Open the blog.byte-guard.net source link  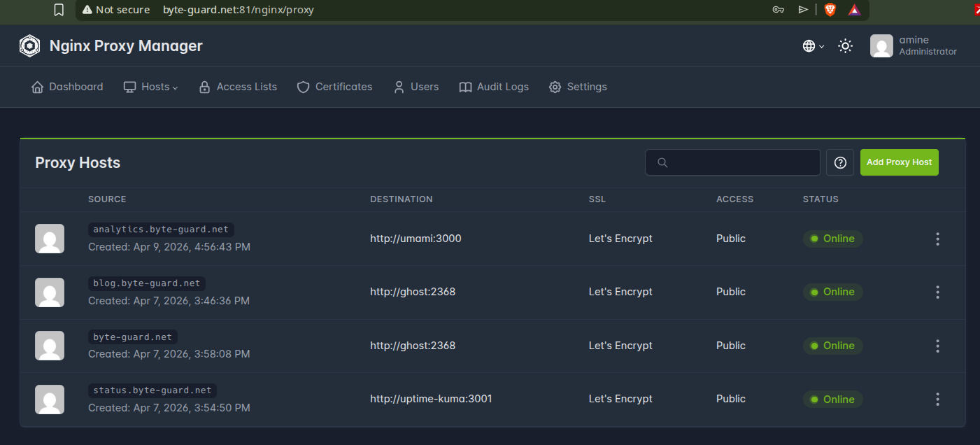coord(145,283)
